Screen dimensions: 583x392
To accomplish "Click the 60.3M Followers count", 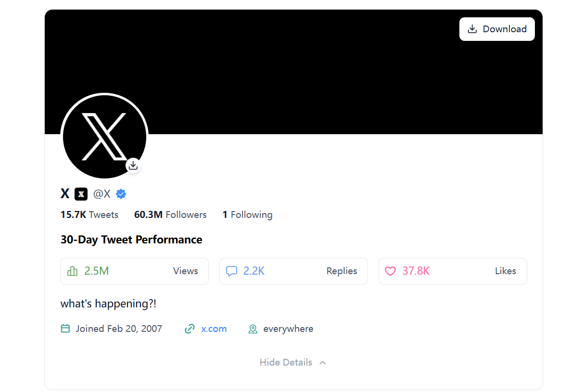I will pyautogui.click(x=170, y=215).
